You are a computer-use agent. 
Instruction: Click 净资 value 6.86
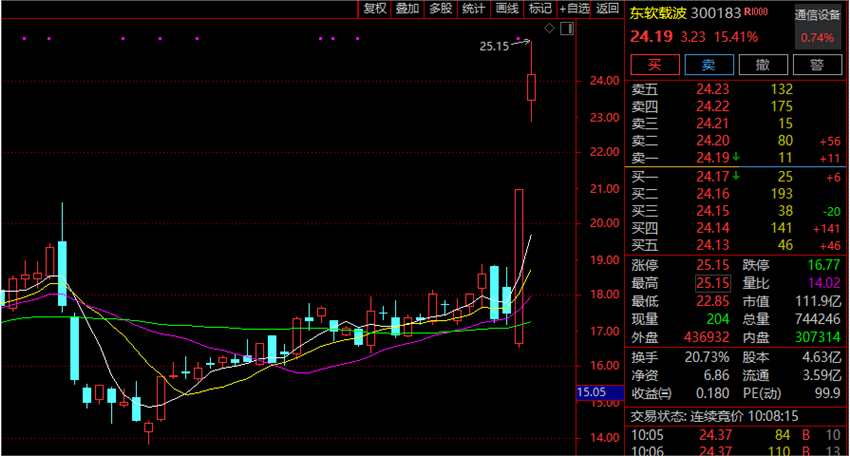pyautogui.click(x=716, y=375)
